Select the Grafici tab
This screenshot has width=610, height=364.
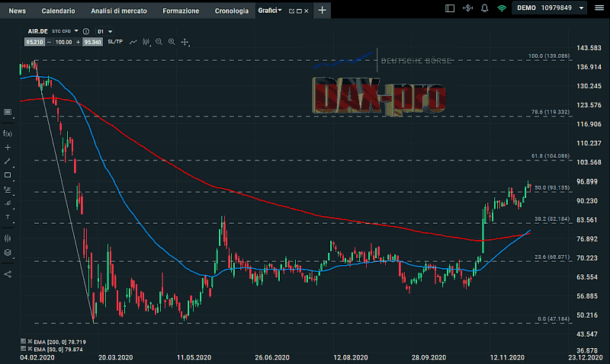(270, 11)
